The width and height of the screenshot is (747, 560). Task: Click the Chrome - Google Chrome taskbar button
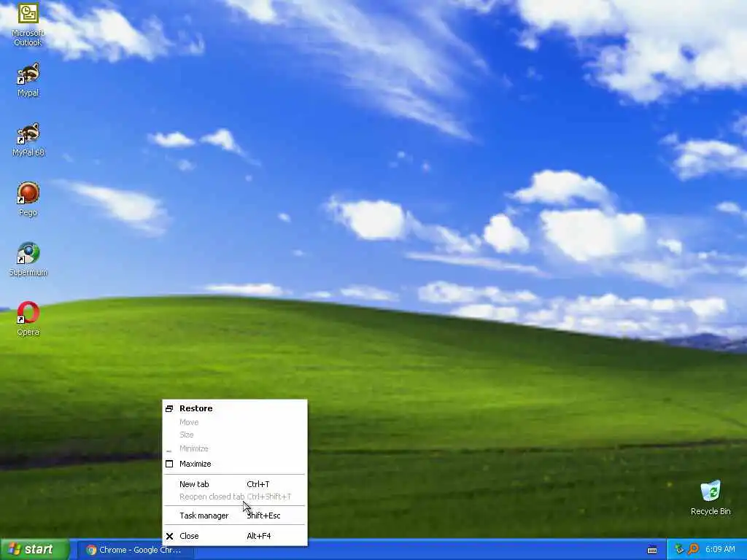point(136,550)
